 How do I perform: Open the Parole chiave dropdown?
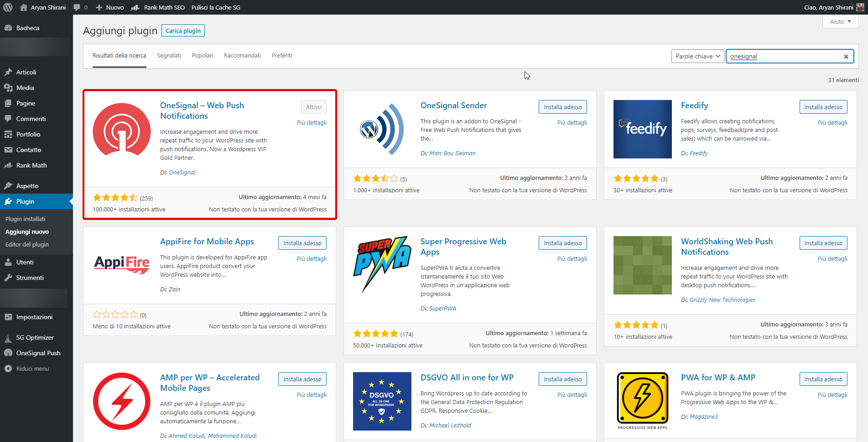click(698, 56)
